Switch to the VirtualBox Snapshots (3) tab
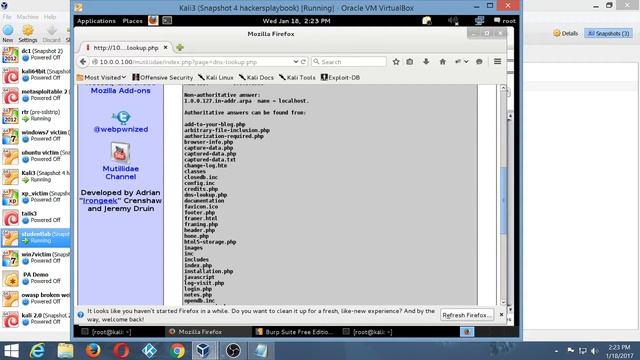 tap(608, 33)
